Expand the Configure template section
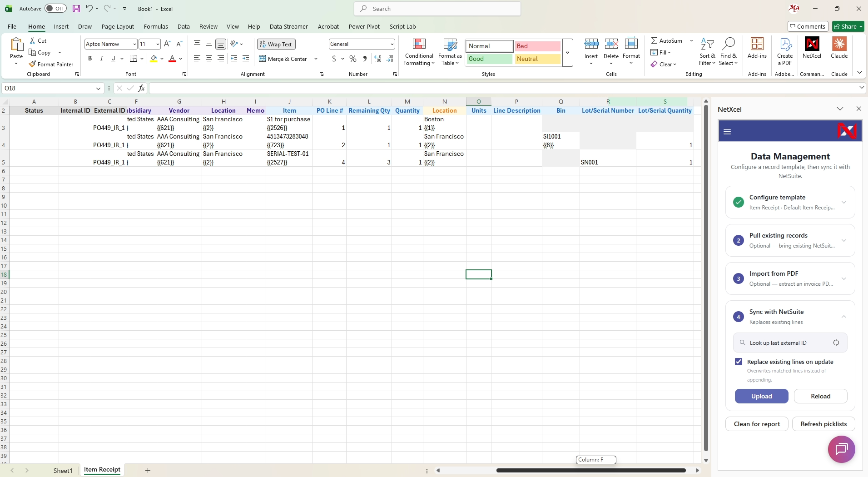This screenshot has height=477, width=868. pos(790,202)
